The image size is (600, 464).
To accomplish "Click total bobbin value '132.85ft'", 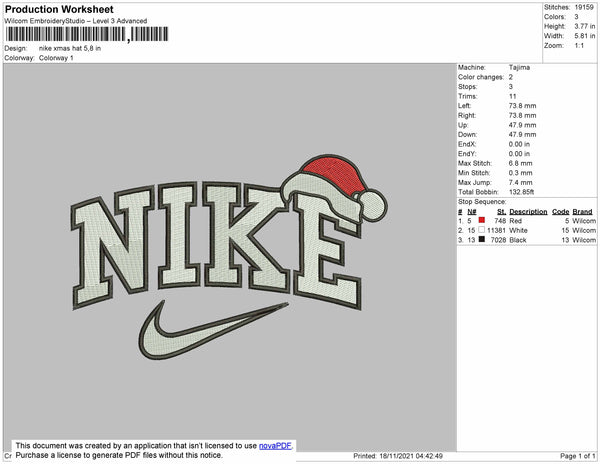I will coord(521,192).
